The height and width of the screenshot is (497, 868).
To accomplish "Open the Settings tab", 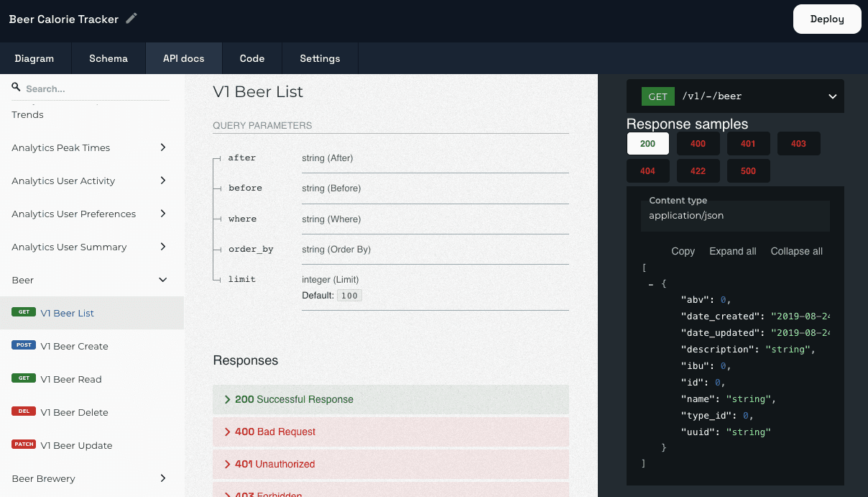I will (x=320, y=58).
